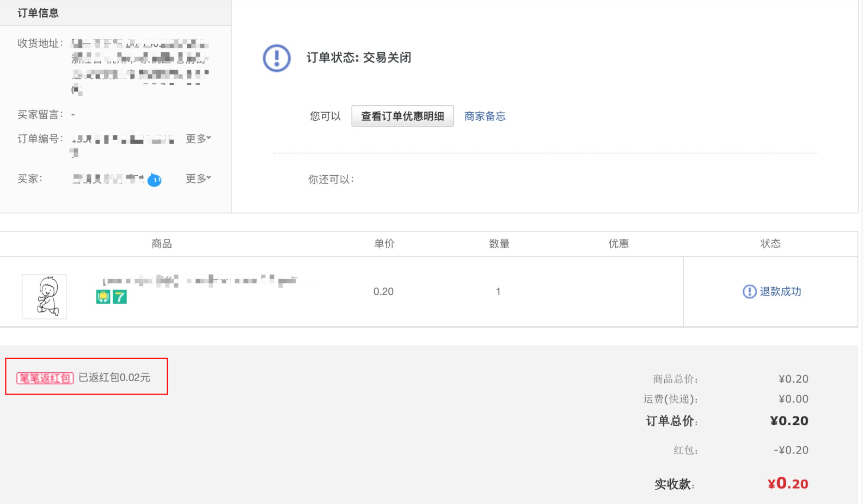Click the 你还可以 text

click(331, 179)
